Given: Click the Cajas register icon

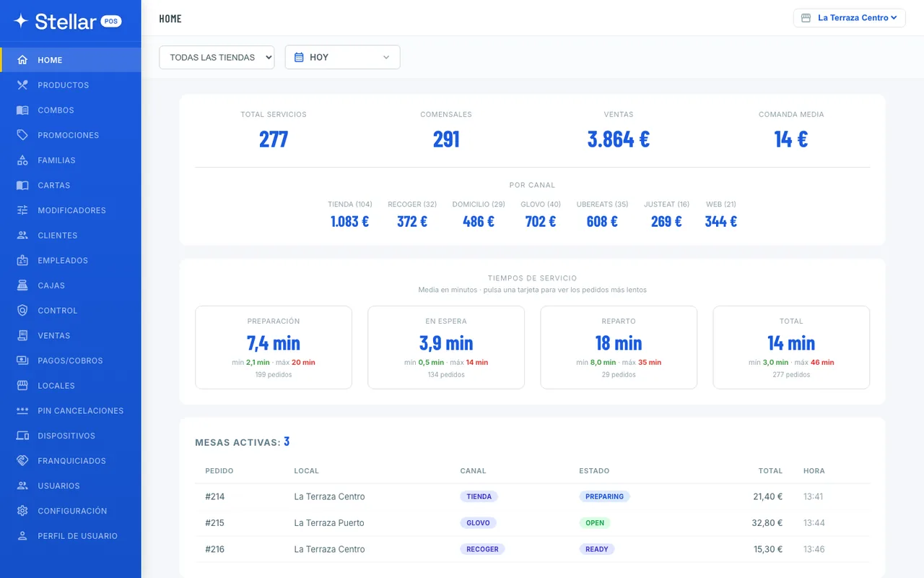Looking at the screenshot, I should pos(22,285).
